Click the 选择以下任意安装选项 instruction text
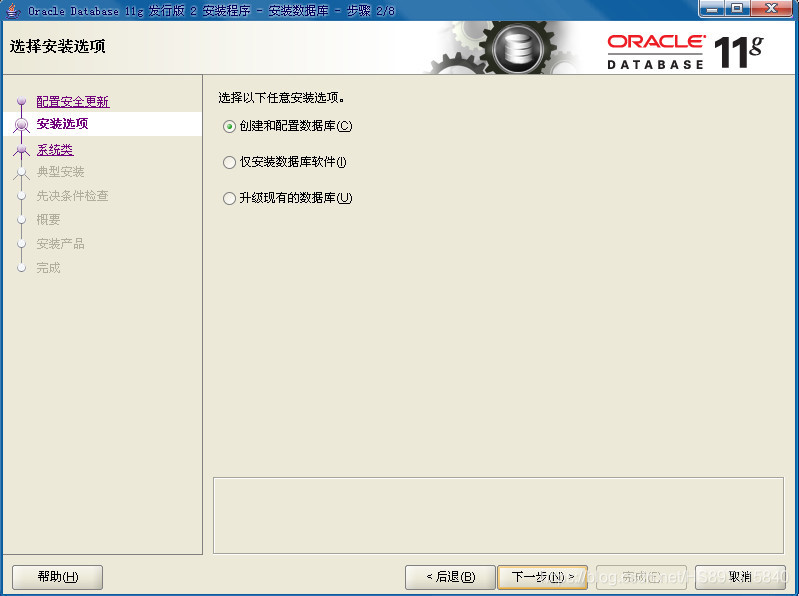The height and width of the screenshot is (596, 799). [281, 98]
